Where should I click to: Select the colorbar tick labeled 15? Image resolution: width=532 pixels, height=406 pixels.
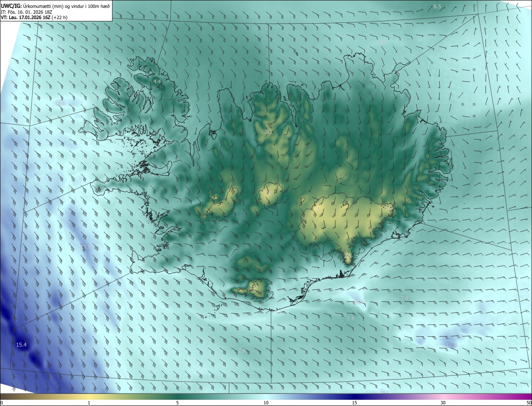coord(355,403)
